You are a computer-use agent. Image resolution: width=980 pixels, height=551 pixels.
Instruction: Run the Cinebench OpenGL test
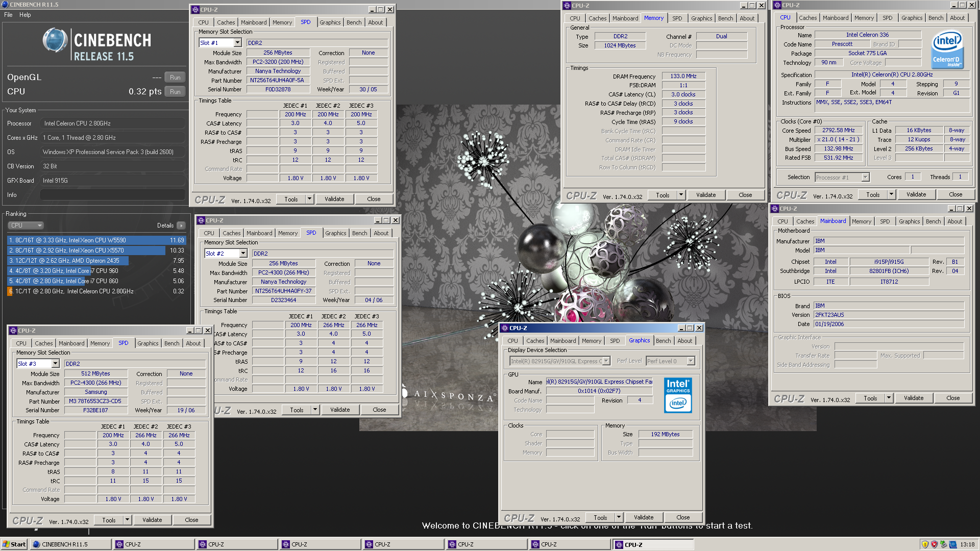pyautogui.click(x=175, y=78)
